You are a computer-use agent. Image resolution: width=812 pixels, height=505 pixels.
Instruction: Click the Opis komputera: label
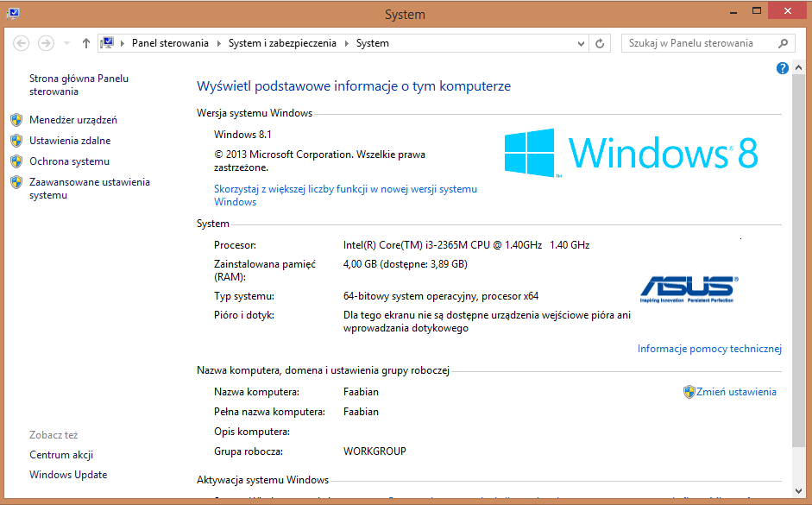252,432
